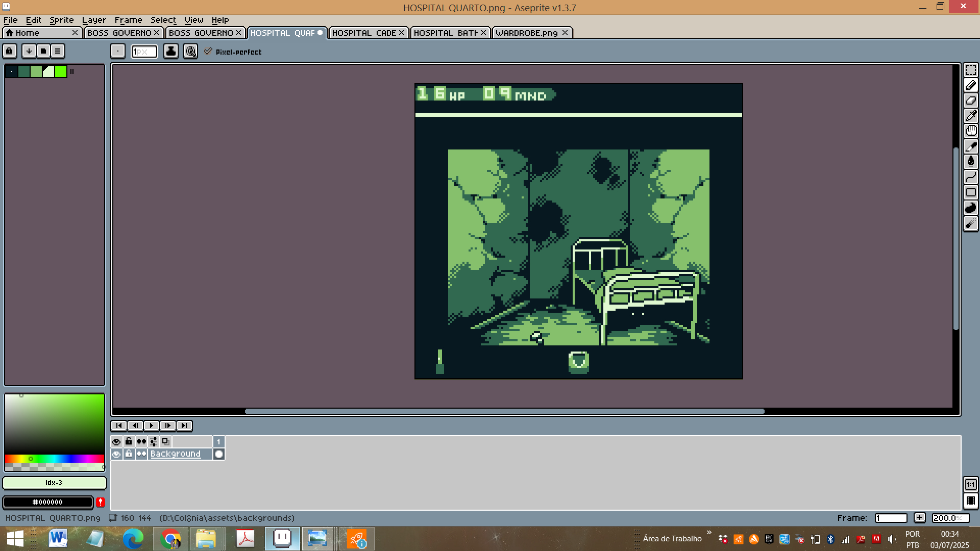This screenshot has width=980, height=551.
Task: Hide the Background layer with eye icon
Action: click(x=116, y=454)
